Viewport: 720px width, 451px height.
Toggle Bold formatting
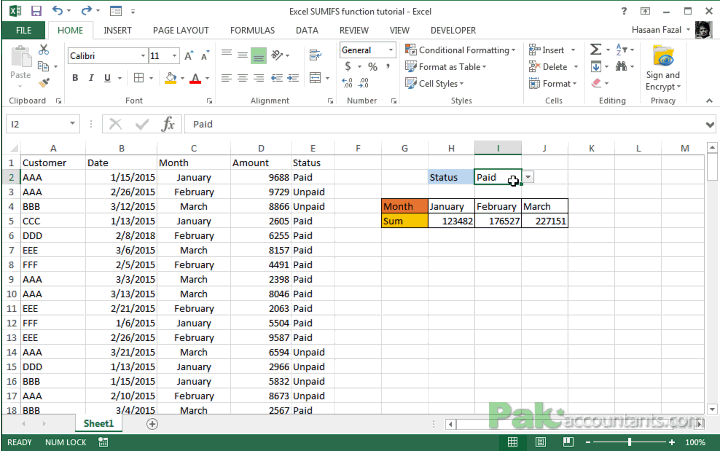tap(75, 78)
